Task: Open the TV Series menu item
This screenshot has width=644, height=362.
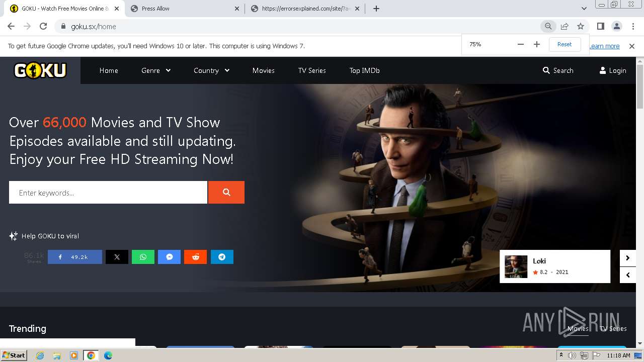Action: pos(312,70)
